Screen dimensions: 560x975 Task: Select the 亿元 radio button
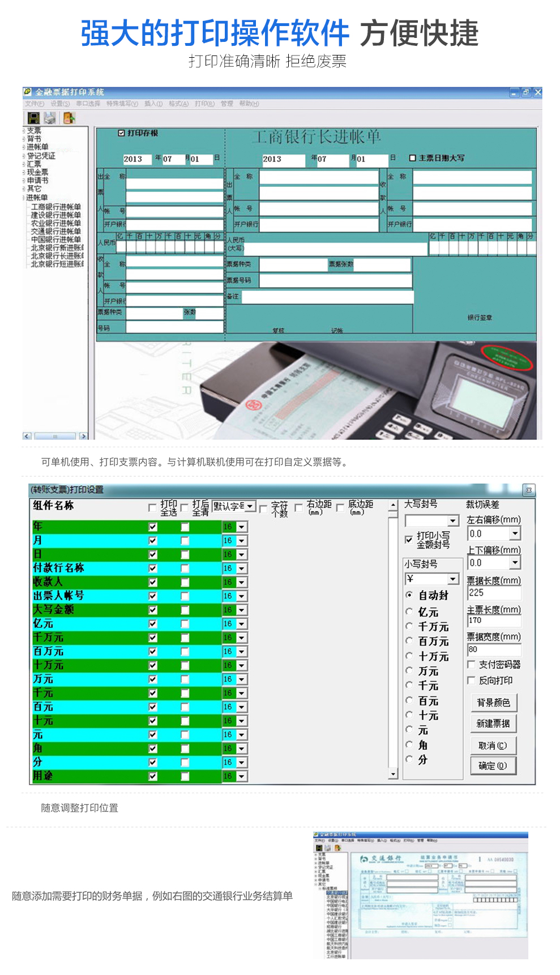coord(409,611)
